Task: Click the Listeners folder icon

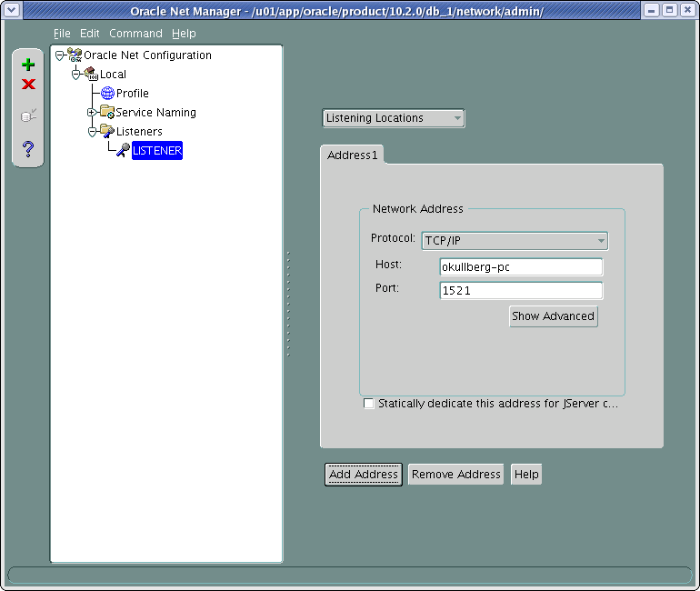Action: click(107, 131)
